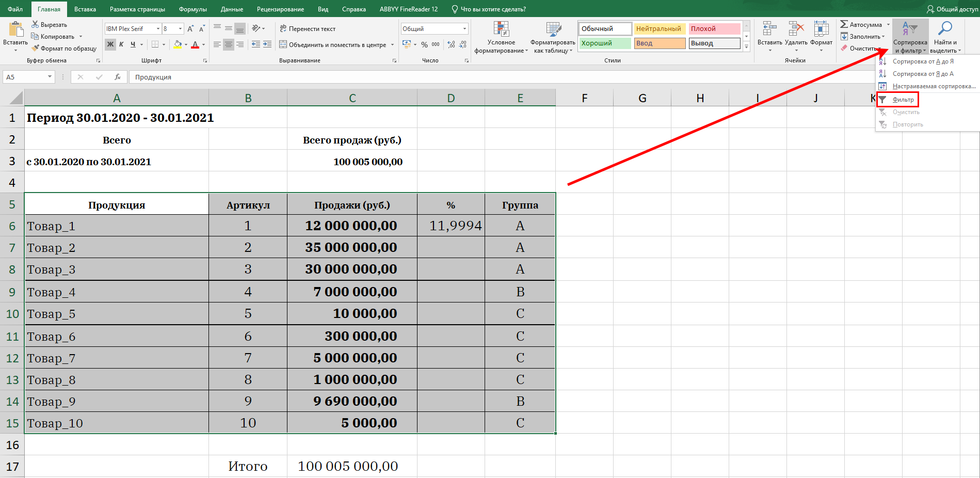Image resolution: width=980 pixels, height=478 pixels.
Task: Click the percent style icon
Action: [424, 45]
